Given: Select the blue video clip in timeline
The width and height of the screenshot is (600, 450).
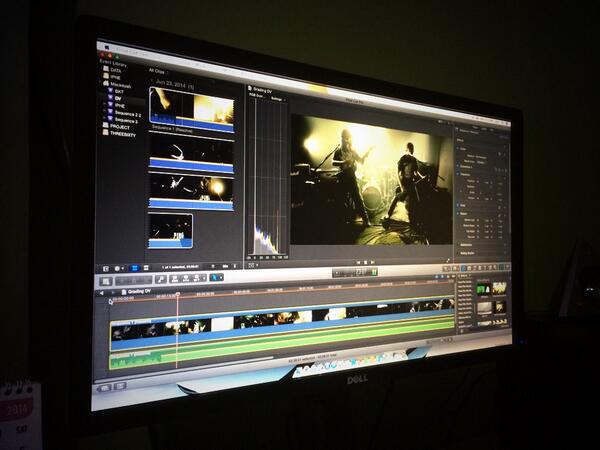Looking at the screenshot, I should pyautogui.click(x=282, y=324).
